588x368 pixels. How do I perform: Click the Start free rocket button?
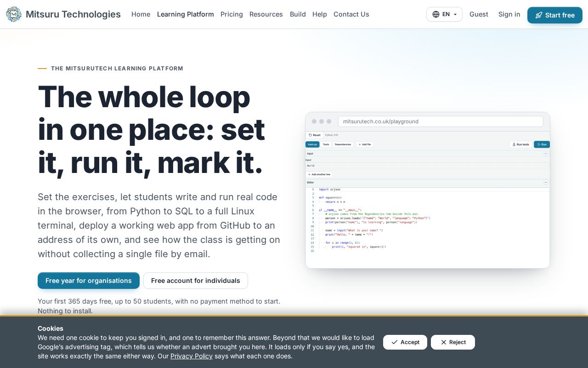point(555,15)
